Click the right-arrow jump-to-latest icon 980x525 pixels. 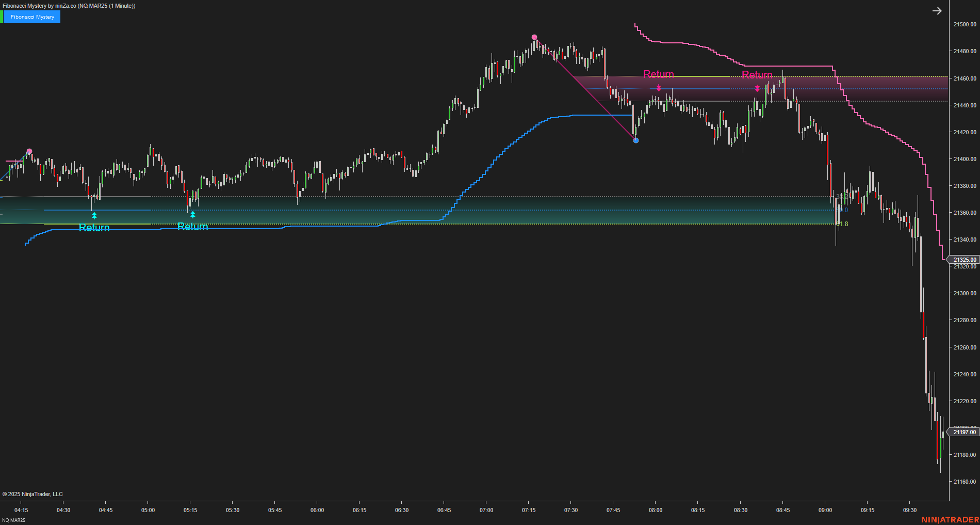pyautogui.click(x=937, y=11)
